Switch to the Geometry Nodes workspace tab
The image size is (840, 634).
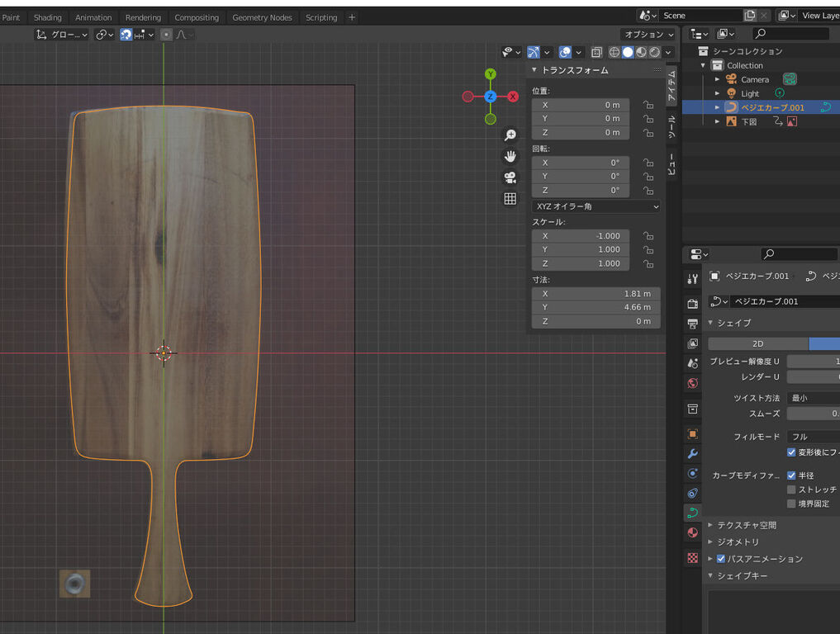click(x=262, y=17)
